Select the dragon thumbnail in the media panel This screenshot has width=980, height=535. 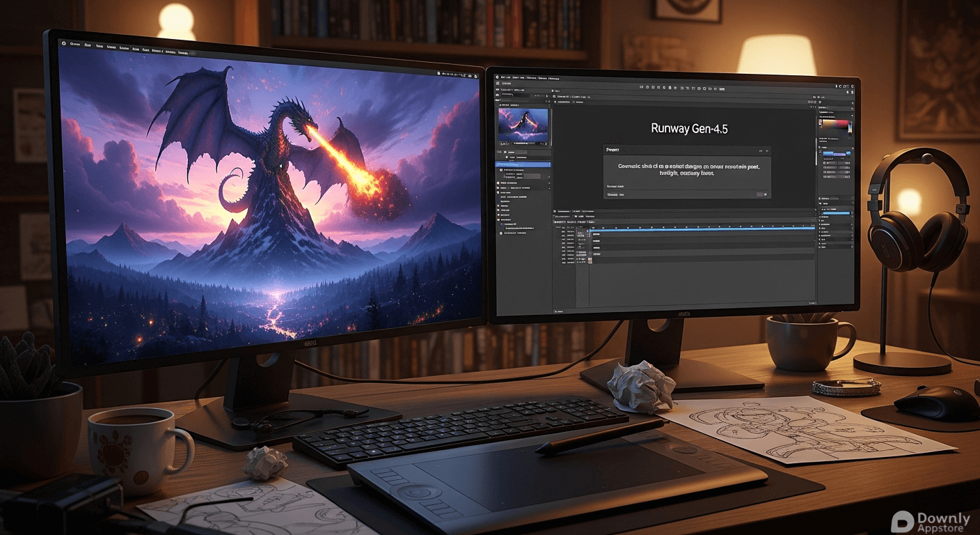(x=523, y=125)
